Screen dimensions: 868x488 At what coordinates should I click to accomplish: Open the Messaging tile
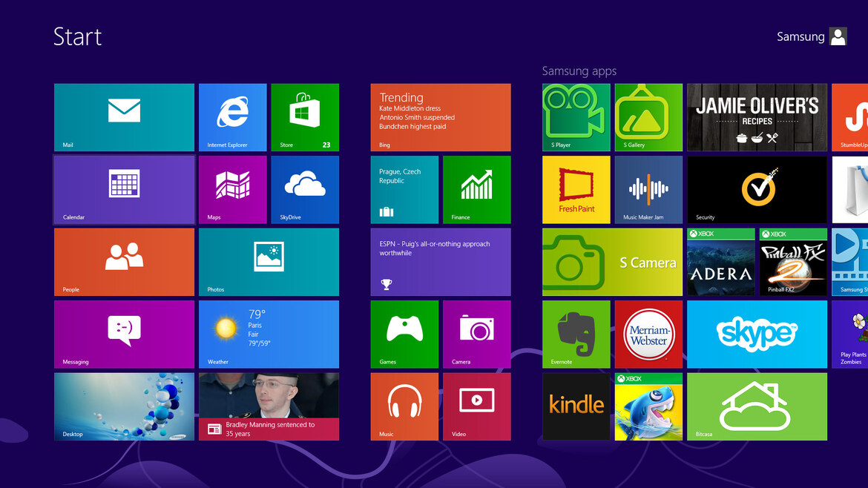(124, 334)
